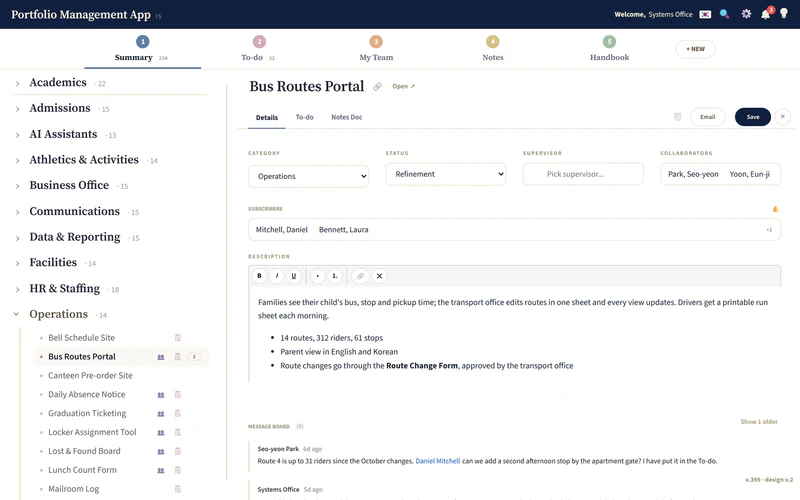Click the Pick supervisor input field

583,174
